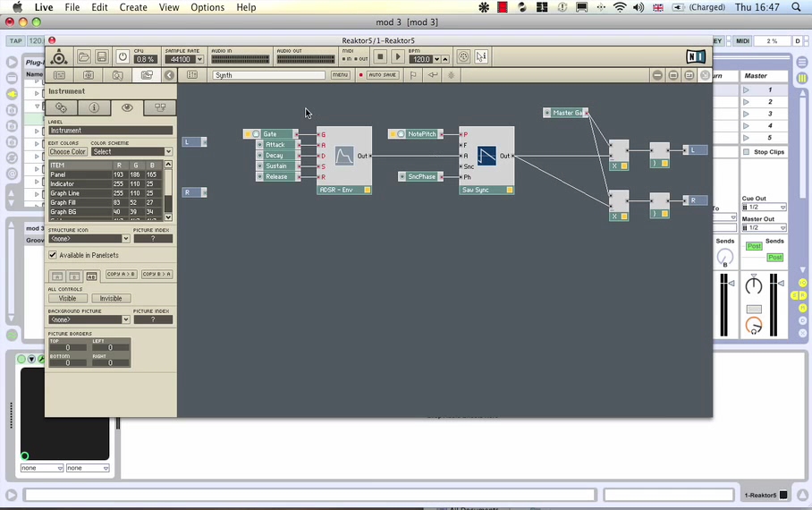The width and height of the screenshot is (812, 510).
Task: Open the snapshots camera icon panel
Action: (x=89, y=75)
